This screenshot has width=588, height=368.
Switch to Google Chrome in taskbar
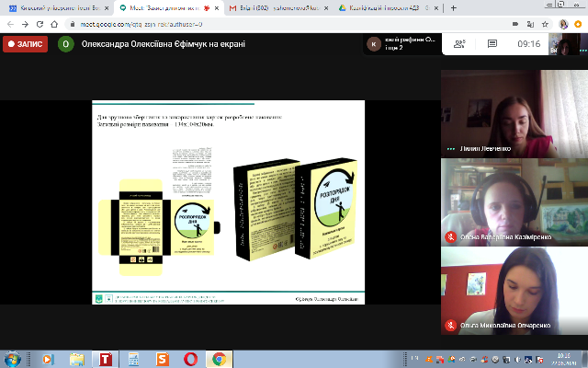[x=220, y=360]
